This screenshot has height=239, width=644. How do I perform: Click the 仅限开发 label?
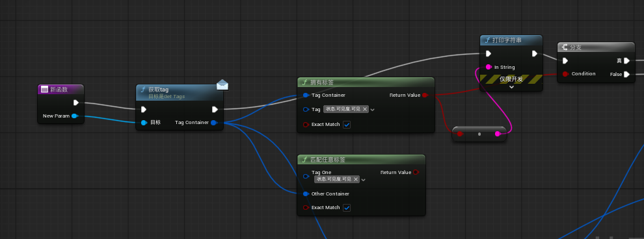[511, 79]
